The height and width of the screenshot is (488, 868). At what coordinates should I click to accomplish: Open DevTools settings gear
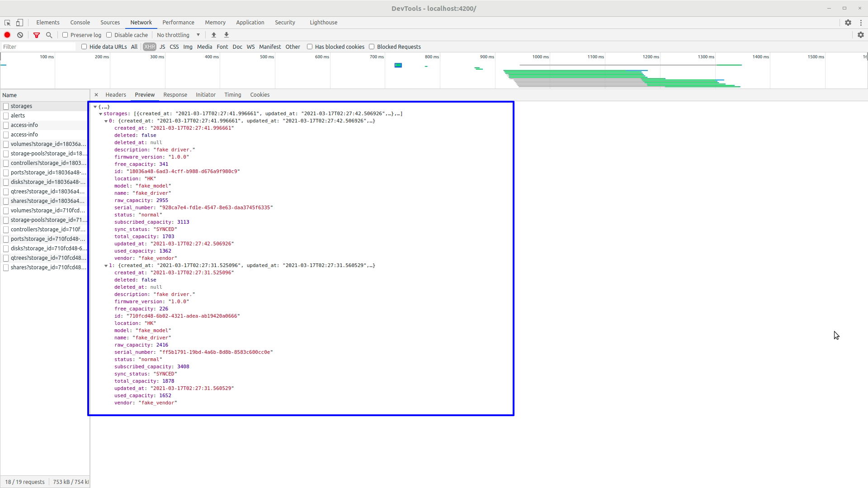point(848,22)
